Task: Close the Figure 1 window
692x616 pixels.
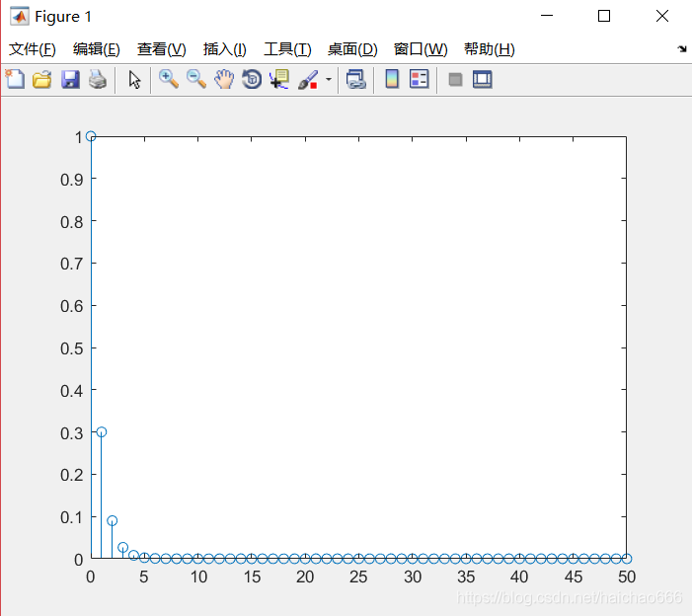Action: point(662,16)
